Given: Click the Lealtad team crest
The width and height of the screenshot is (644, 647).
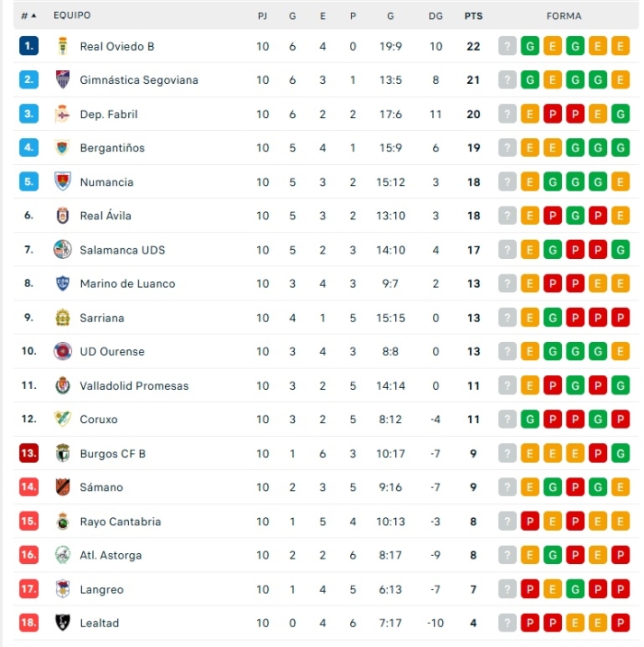Looking at the screenshot, I should coord(62,623).
